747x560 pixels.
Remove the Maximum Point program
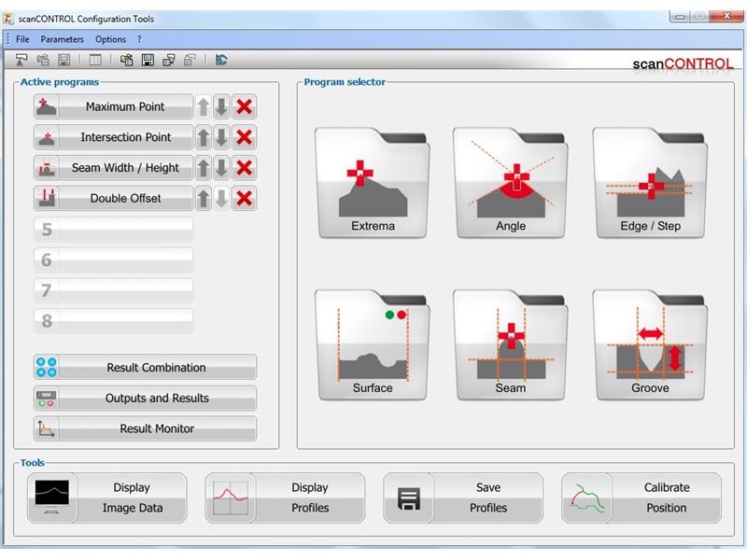(x=245, y=106)
